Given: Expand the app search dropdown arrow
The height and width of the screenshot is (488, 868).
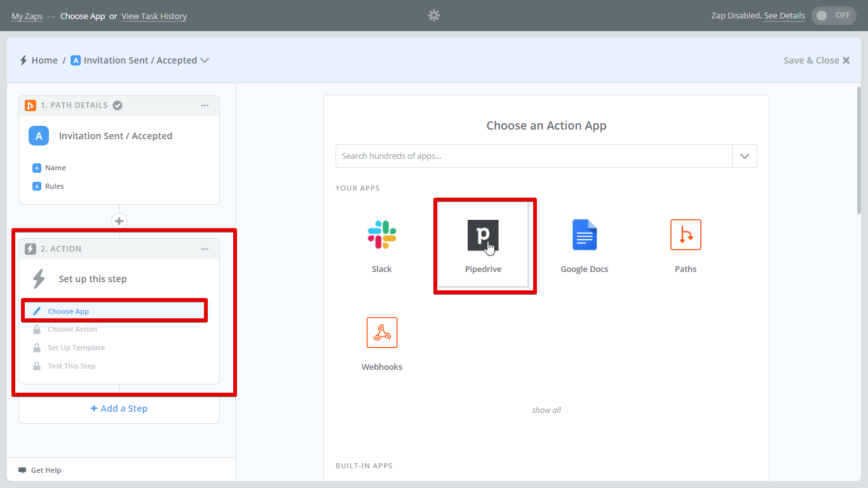Looking at the screenshot, I should [x=745, y=156].
